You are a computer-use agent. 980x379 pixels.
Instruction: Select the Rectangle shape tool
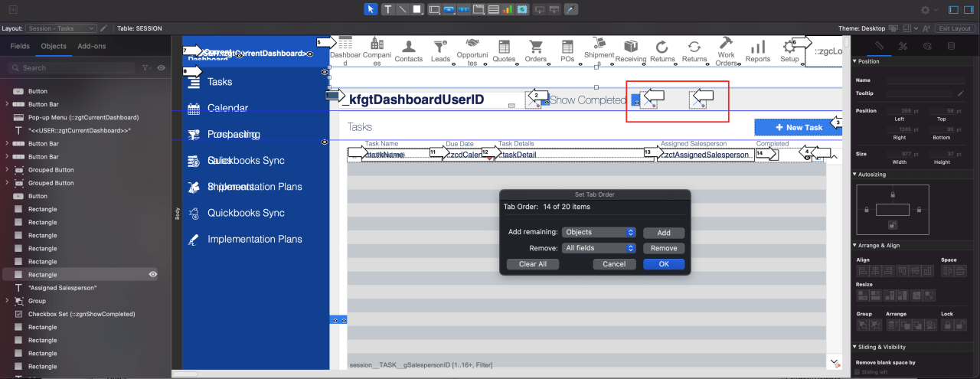tap(417, 9)
